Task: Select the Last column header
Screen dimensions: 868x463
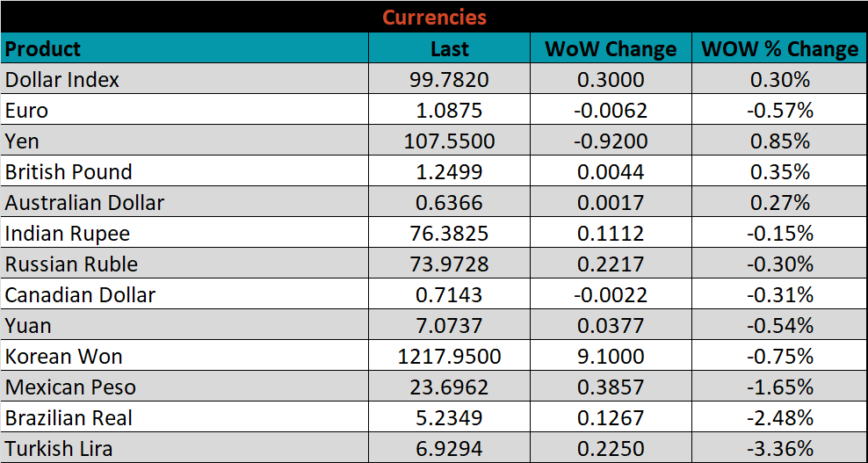Action: pyautogui.click(x=449, y=49)
